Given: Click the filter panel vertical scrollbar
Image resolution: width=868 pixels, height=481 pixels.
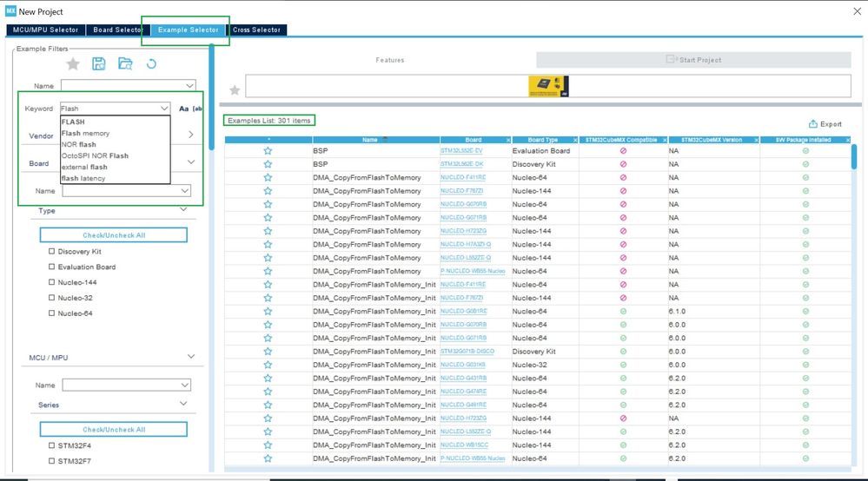Looking at the screenshot, I should point(211,96).
